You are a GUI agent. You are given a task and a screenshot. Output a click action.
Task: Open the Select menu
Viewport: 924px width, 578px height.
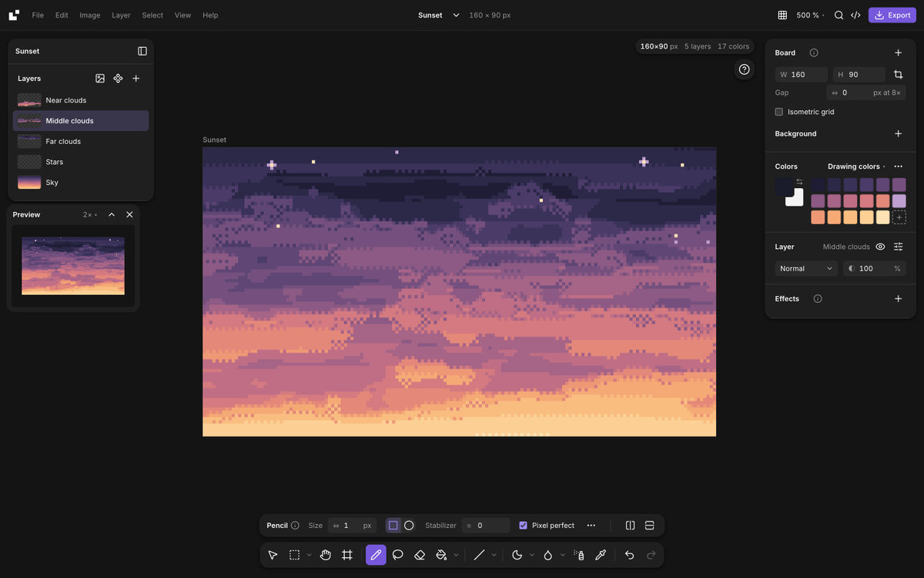(x=152, y=15)
